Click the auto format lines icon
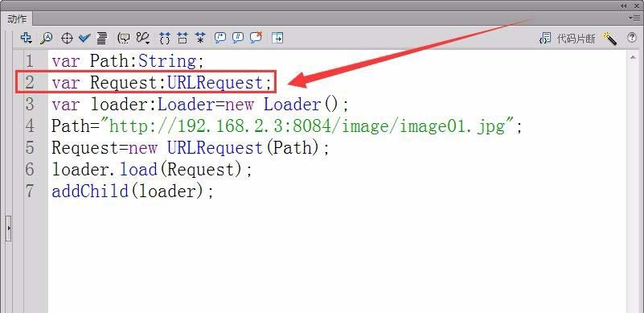 [x=102, y=39]
